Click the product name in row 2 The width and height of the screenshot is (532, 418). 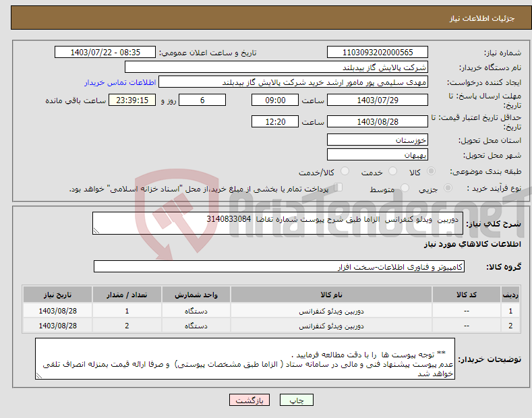coord(331,326)
